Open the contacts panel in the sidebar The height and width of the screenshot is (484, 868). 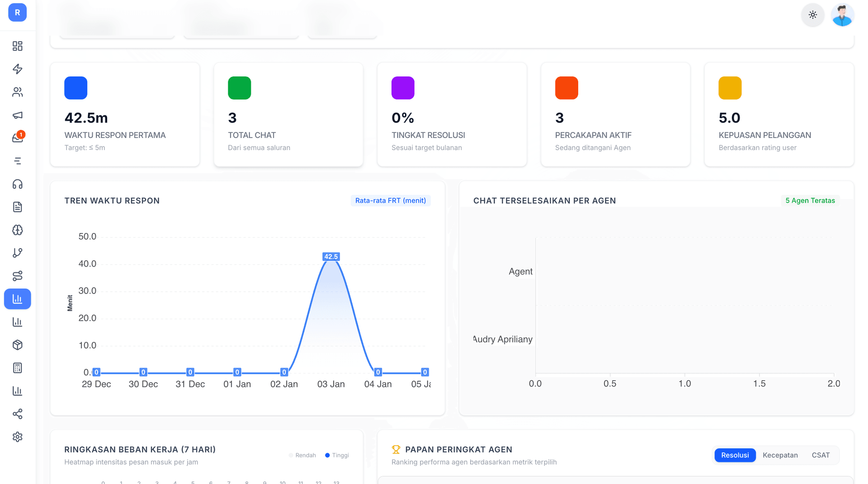18,92
